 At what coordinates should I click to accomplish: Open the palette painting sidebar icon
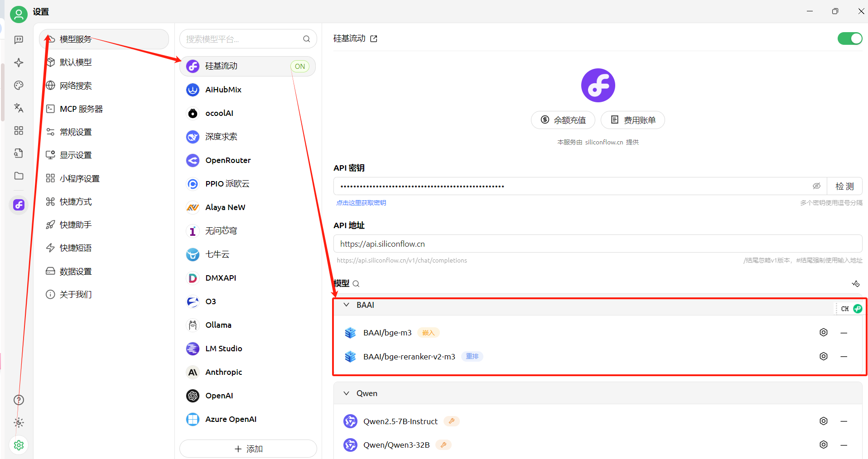pyautogui.click(x=19, y=85)
